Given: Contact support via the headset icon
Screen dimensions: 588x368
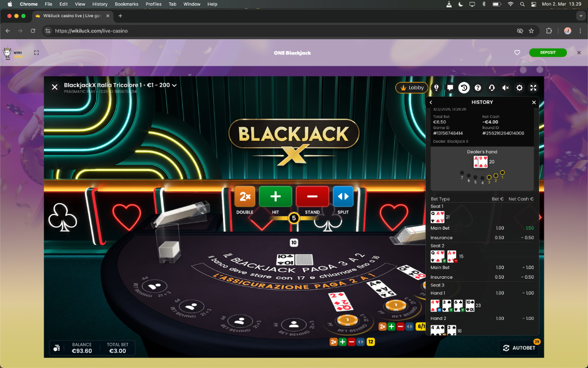Looking at the screenshot, I should pos(491,88).
